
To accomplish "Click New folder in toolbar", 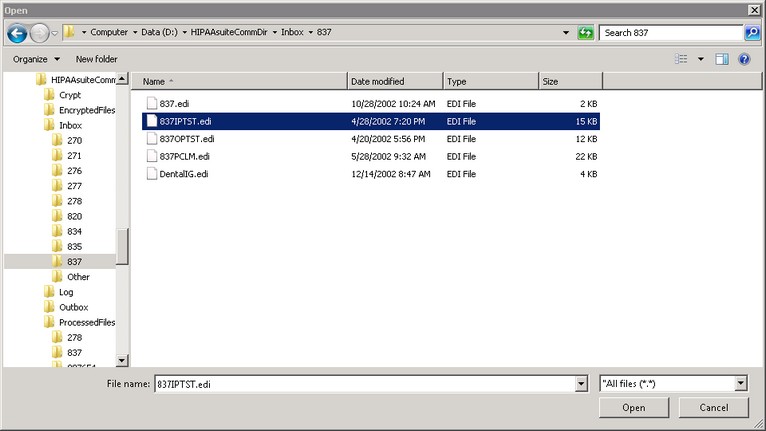I will tap(96, 59).
